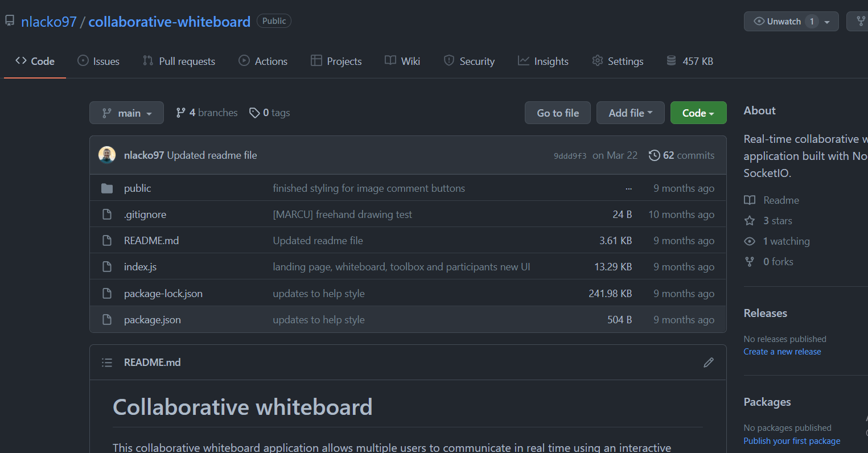The width and height of the screenshot is (868, 453).
Task: Switch to the Issues tab
Action: pos(98,61)
